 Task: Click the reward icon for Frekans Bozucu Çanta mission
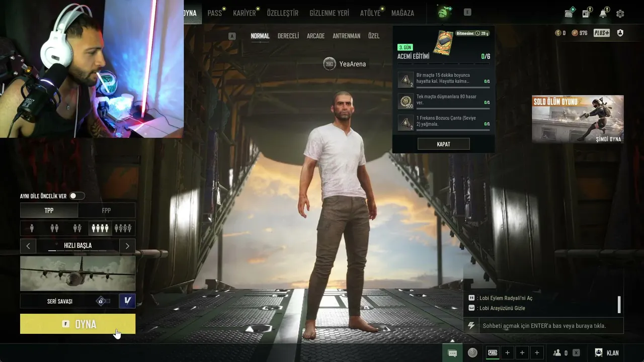pos(406,123)
